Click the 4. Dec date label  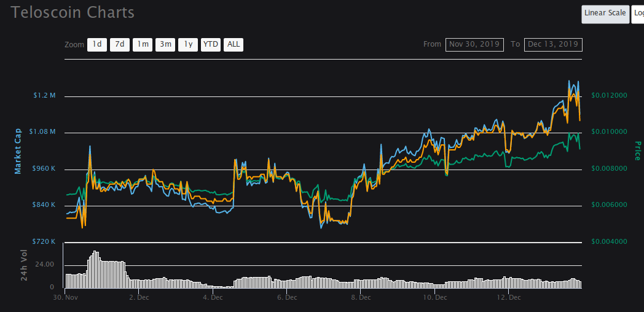coord(213,297)
